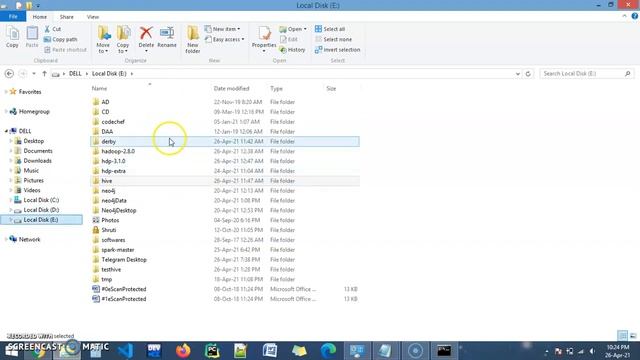Expand Favorites in navigation pane
640x360 pixels.
pos(6,92)
